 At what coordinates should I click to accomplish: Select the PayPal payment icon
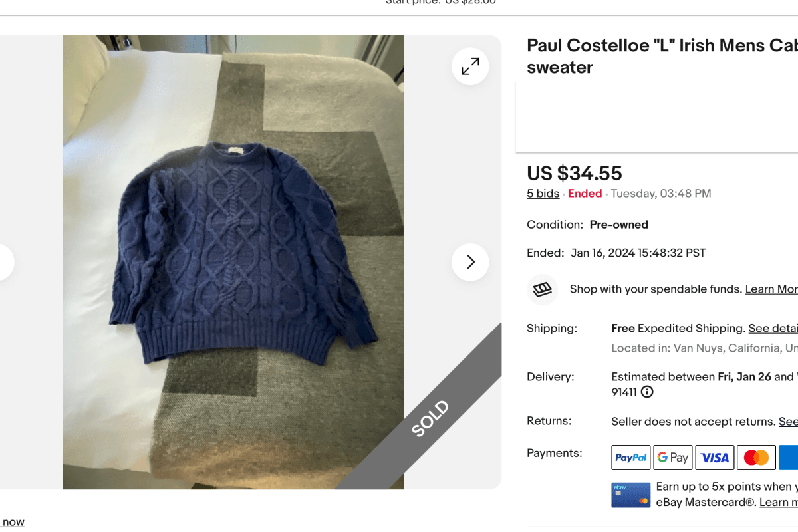(631, 458)
